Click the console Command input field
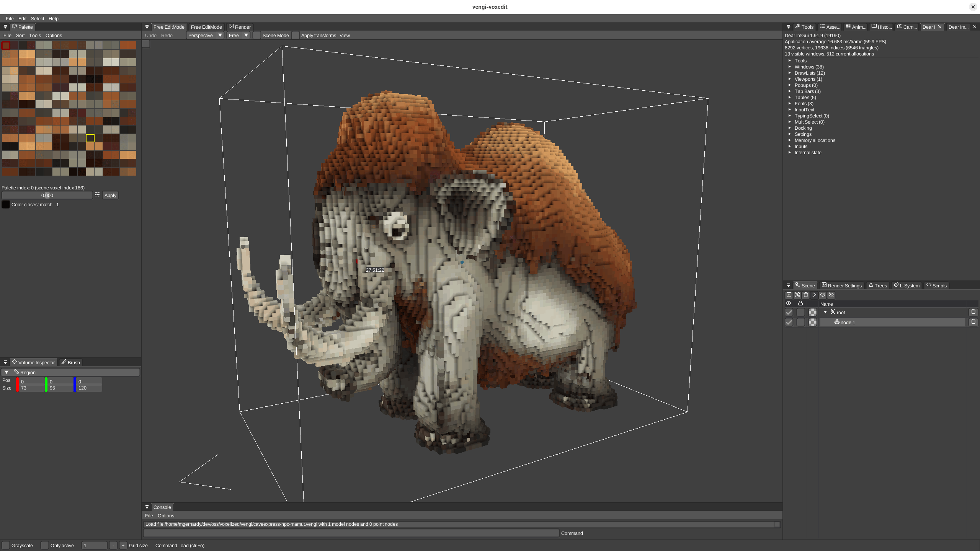The width and height of the screenshot is (980, 551). [351, 533]
